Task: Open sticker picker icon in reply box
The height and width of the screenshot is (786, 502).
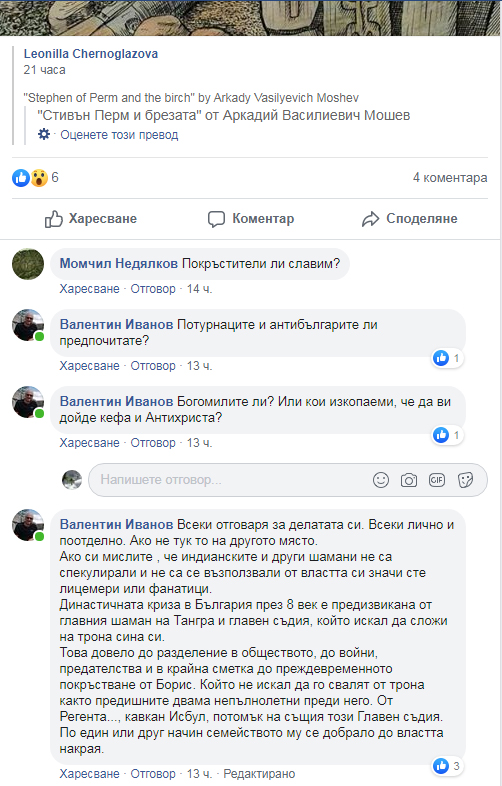Action: (x=465, y=480)
